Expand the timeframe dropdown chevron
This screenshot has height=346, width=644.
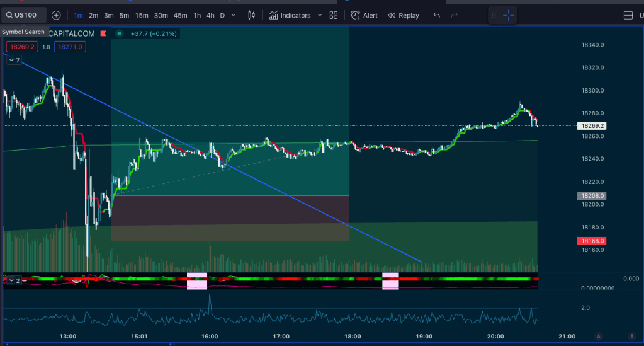coord(234,15)
